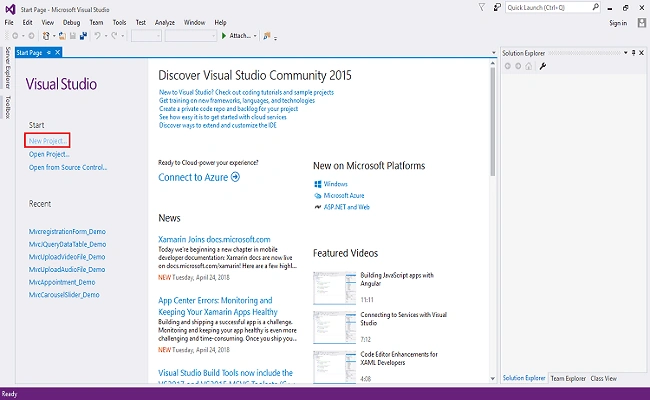Click the Start Page scrollbar thumb
This screenshot has height=400, width=650.
(x=492, y=121)
